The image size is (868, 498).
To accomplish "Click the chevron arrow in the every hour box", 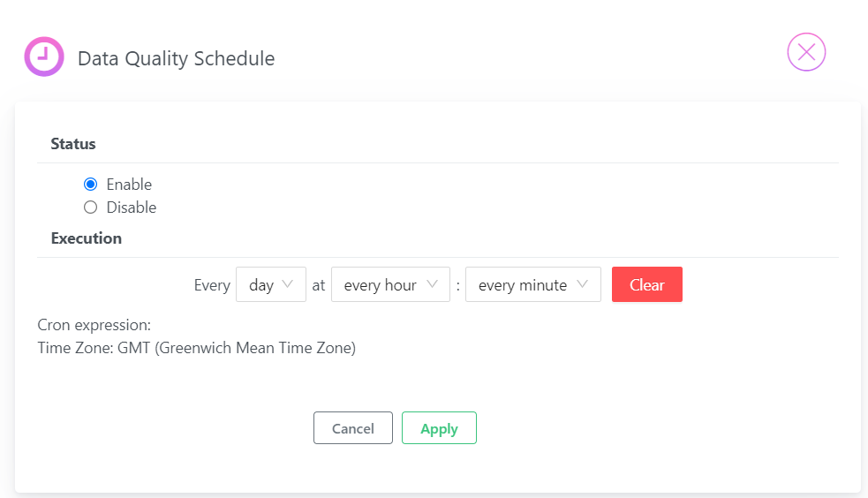I will pos(433,283).
